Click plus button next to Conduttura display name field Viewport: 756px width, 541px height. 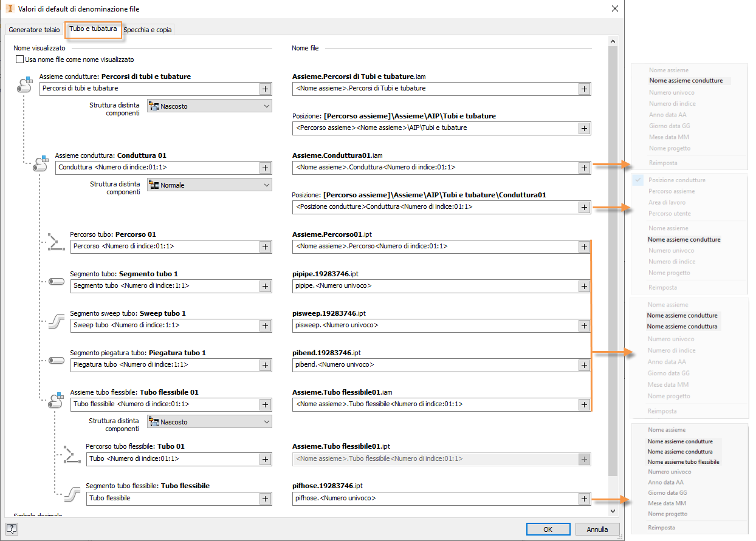[x=266, y=168]
